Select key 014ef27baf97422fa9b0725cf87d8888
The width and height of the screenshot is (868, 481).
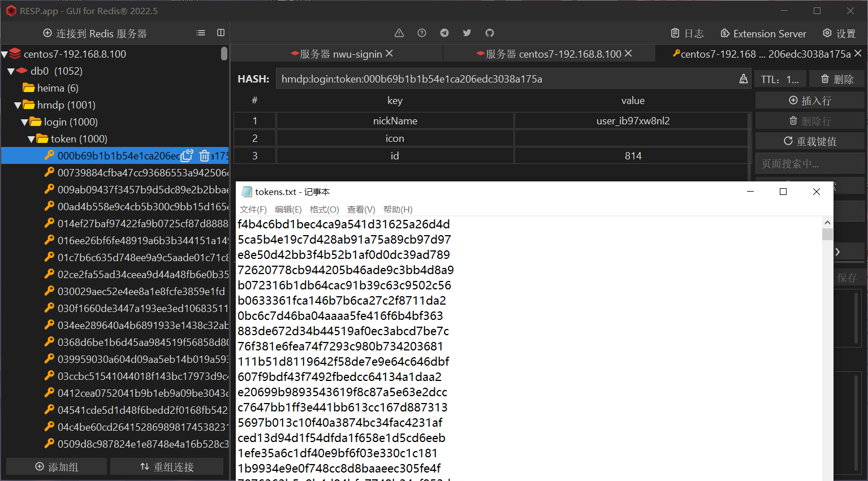pyautogui.click(x=136, y=224)
